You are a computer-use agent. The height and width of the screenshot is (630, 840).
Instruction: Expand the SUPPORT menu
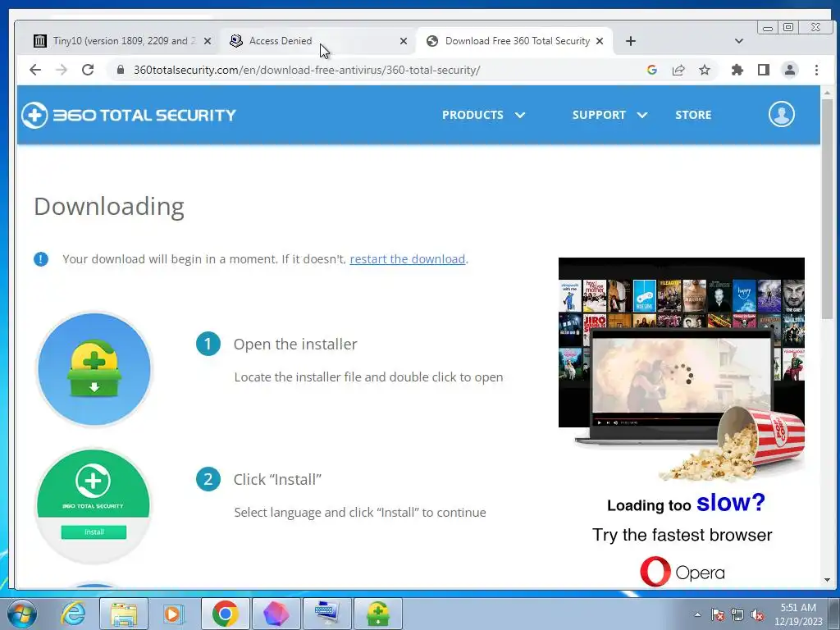click(609, 115)
